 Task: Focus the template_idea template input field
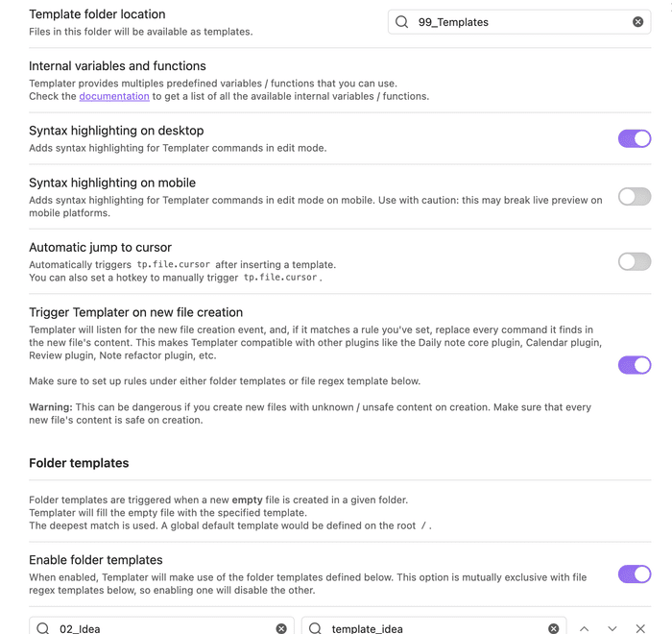437,628
